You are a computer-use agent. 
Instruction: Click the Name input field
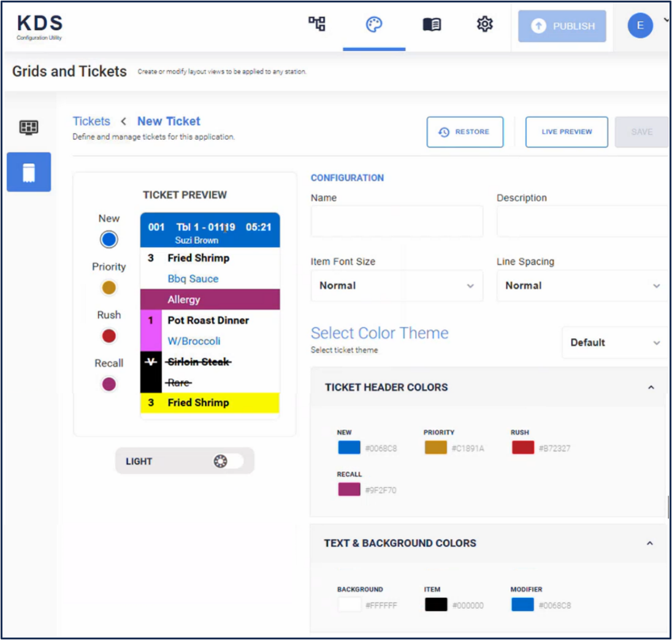[397, 222]
